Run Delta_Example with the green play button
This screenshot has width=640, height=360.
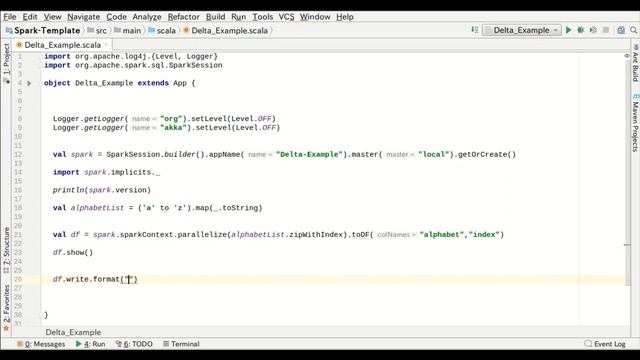[569, 30]
